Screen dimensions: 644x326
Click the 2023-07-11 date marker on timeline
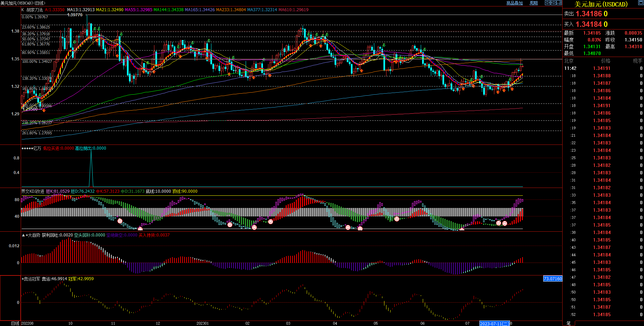[x=494, y=324]
